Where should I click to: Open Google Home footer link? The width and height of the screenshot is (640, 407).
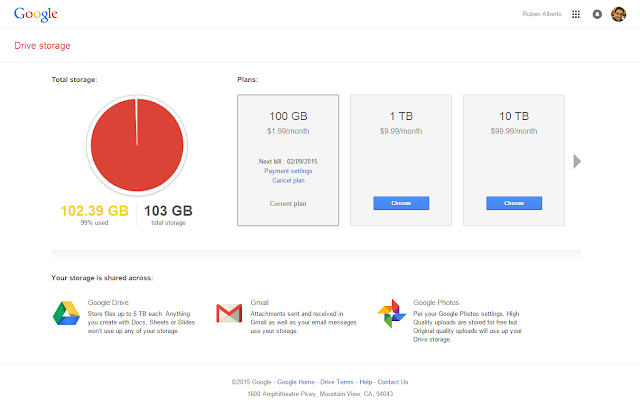296,382
